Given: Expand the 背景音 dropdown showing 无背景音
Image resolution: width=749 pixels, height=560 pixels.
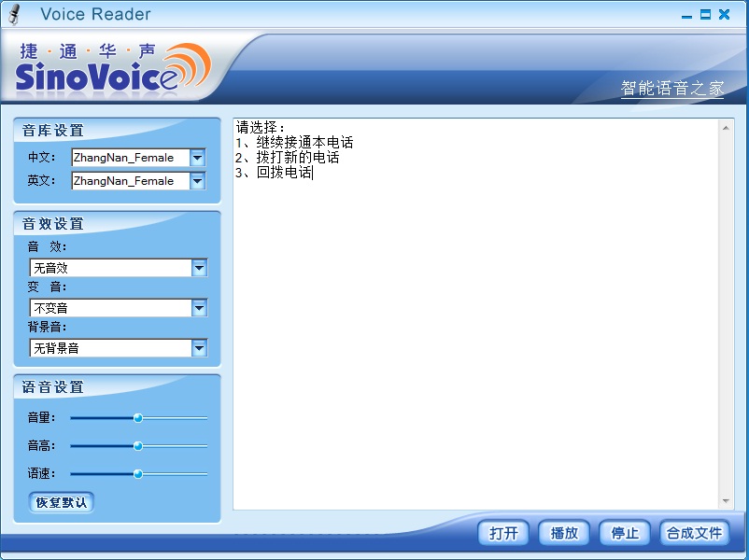Looking at the screenshot, I should tap(199, 348).
